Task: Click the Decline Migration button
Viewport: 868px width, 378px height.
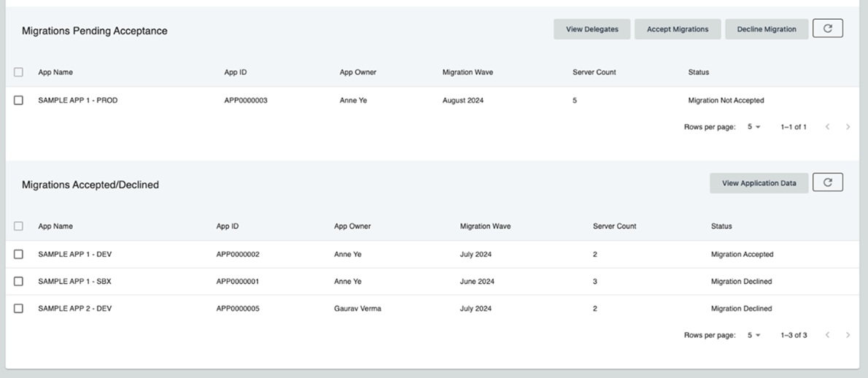Action: [x=767, y=28]
